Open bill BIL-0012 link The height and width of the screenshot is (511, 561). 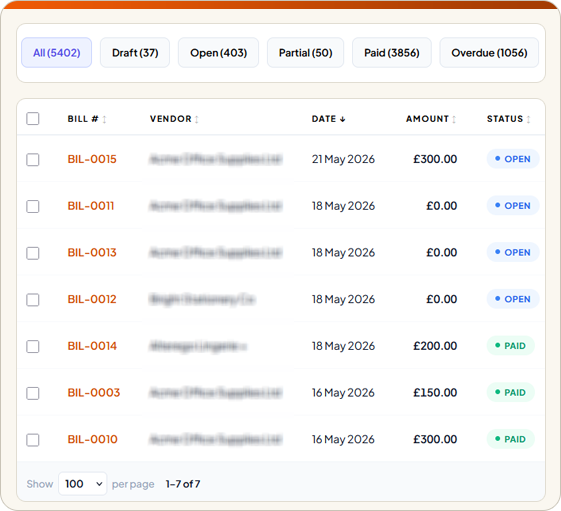point(92,299)
